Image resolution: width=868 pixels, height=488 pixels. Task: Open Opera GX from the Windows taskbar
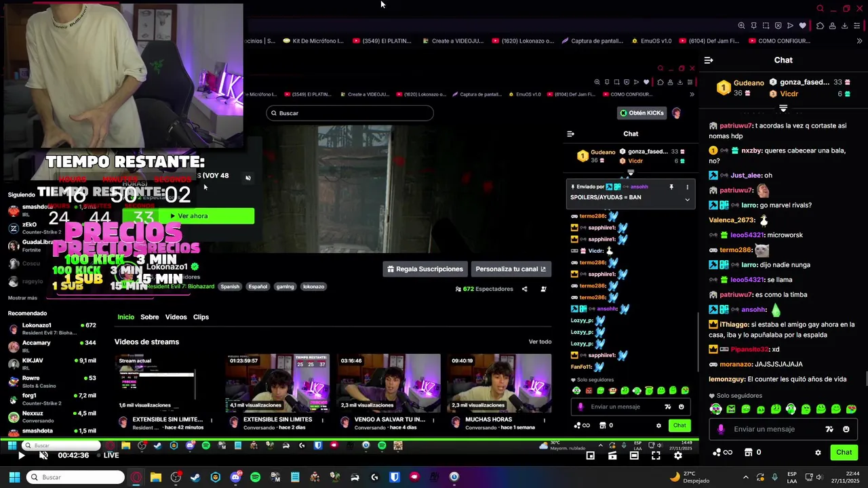(x=136, y=477)
